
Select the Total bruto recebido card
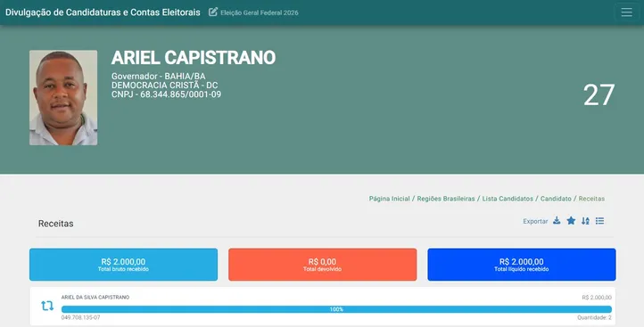pos(123,265)
